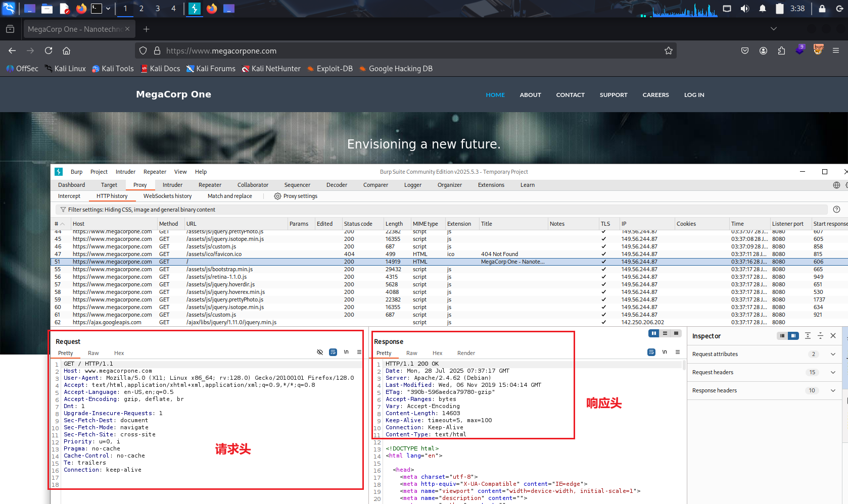Open the Kali Tools bookmark
Screen dimensions: 848x504
click(113, 69)
